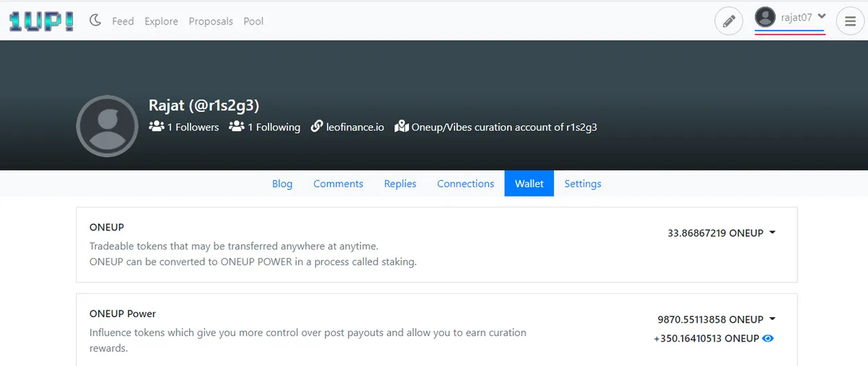The height and width of the screenshot is (366, 868).
Task: Click the rajat07 avatar in header
Action: [x=766, y=18]
